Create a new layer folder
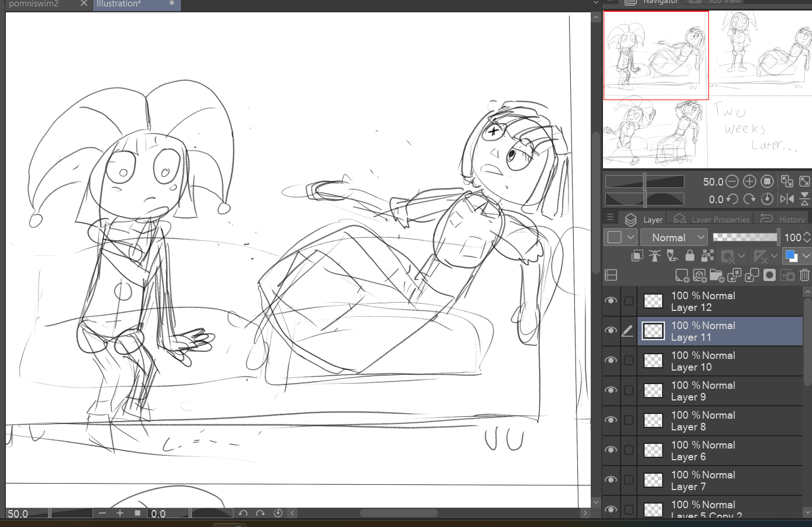812x527 pixels. [717, 275]
